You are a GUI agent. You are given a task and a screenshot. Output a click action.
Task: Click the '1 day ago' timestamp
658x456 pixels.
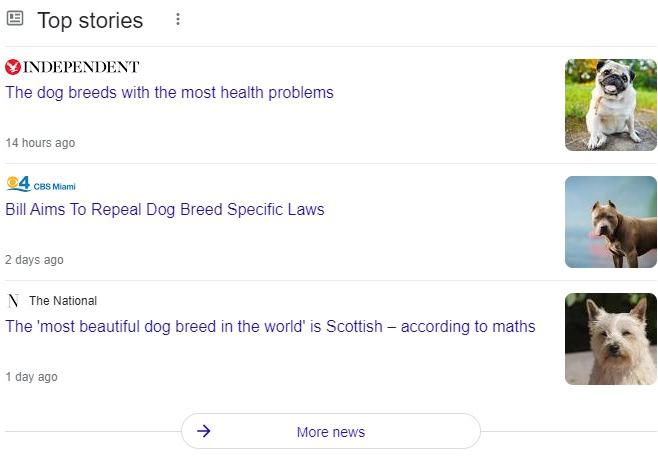coord(31,377)
